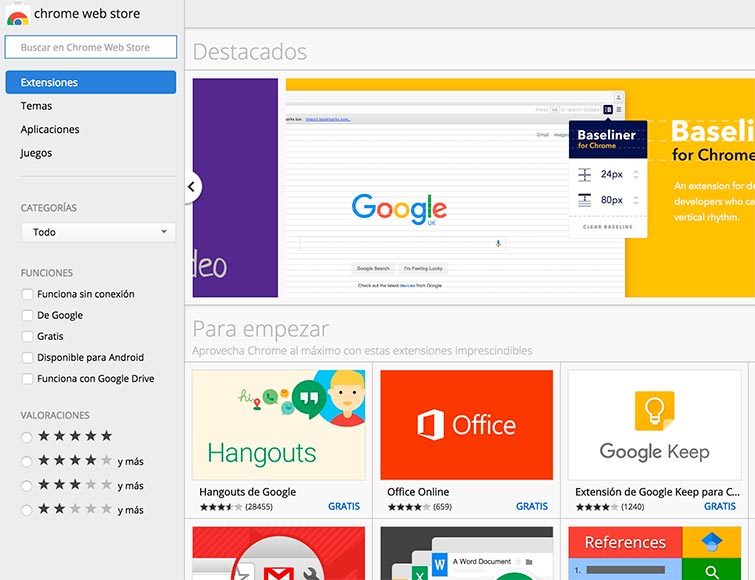
Task: Select the five-star rating filter
Action: (26, 437)
